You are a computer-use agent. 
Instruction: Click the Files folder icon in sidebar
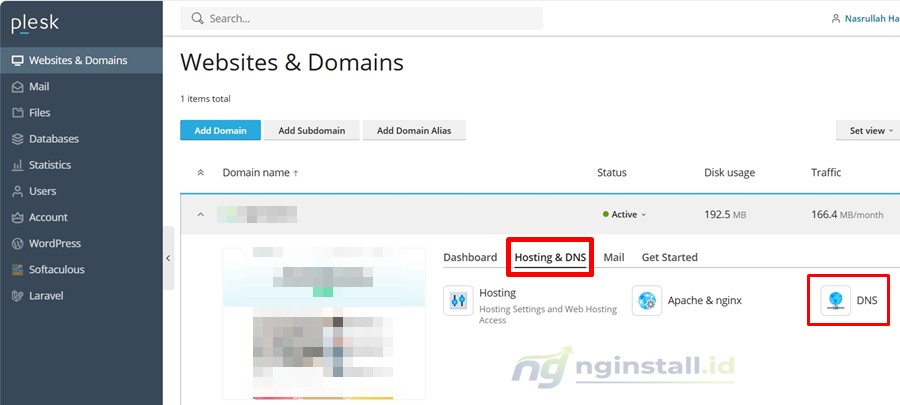point(18,112)
